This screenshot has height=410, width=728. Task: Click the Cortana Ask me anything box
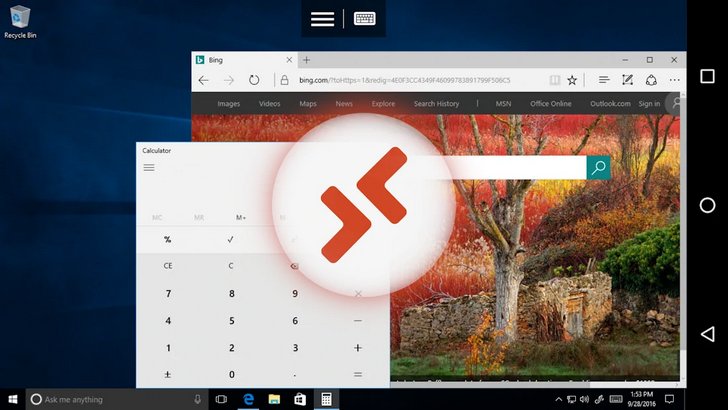tap(117, 399)
